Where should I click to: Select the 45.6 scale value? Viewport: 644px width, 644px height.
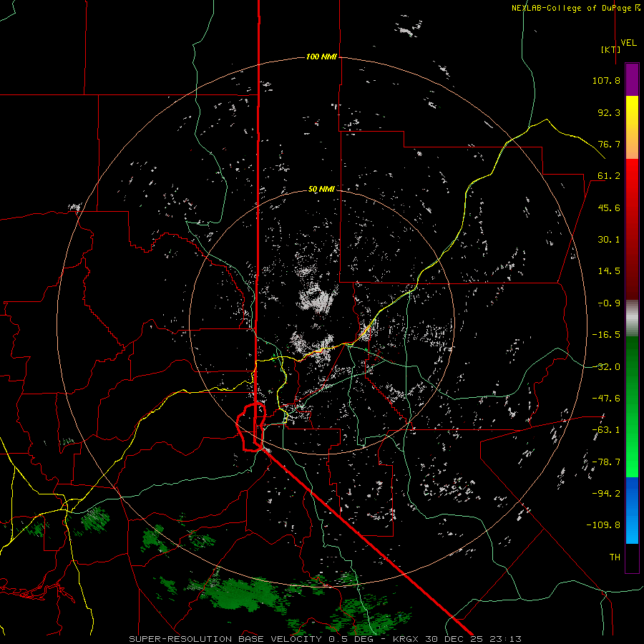click(x=609, y=208)
